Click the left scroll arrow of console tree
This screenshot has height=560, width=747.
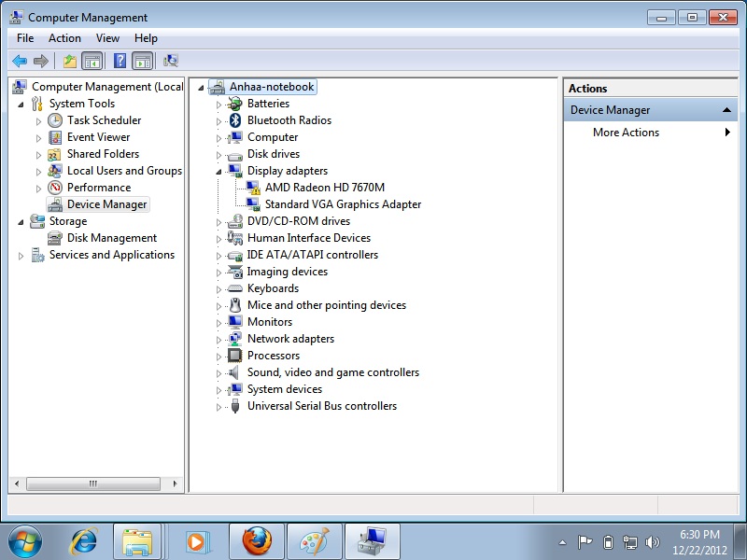point(17,483)
